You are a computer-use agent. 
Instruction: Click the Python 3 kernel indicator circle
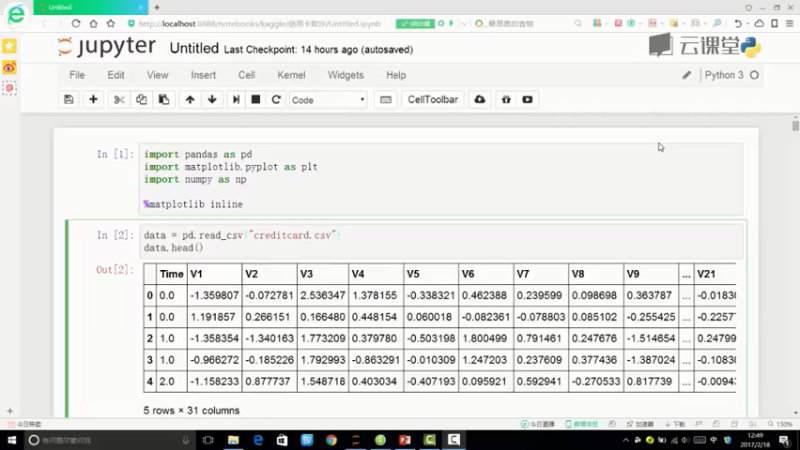pyautogui.click(x=754, y=75)
